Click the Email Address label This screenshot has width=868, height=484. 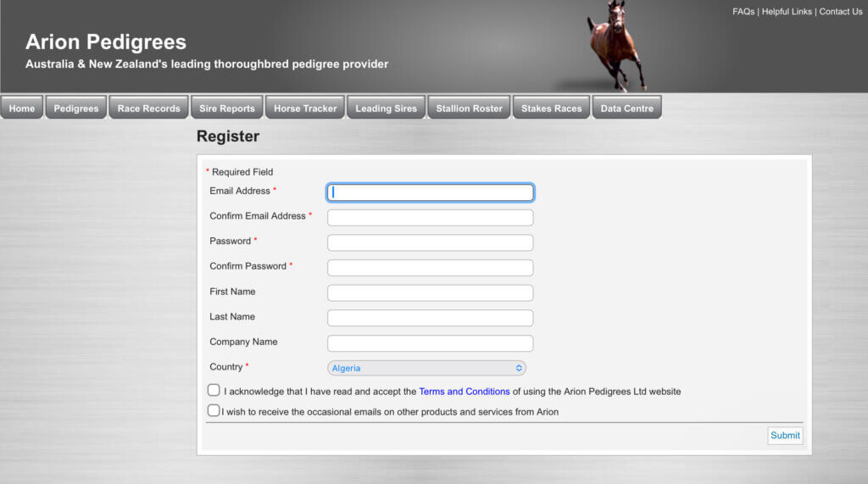[x=240, y=191]
